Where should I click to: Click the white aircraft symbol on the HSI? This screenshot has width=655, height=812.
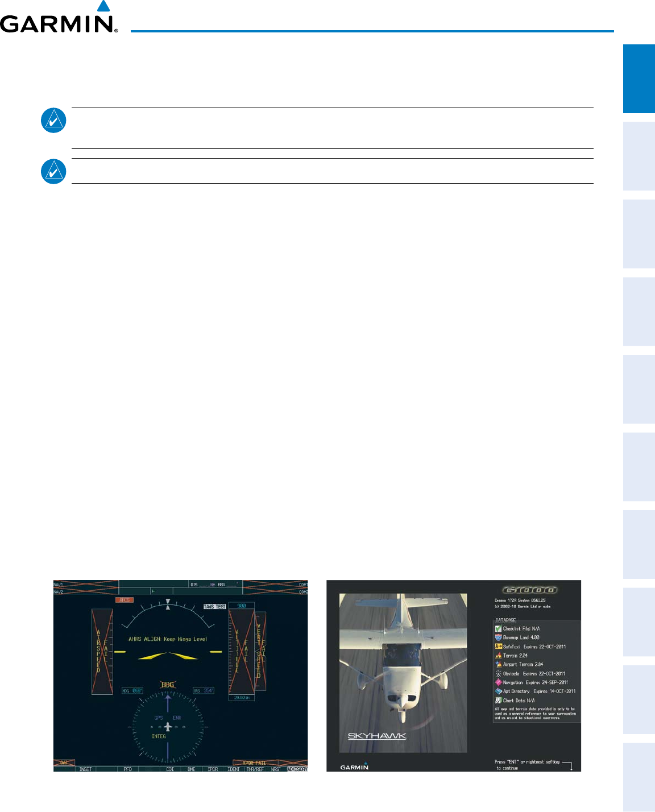pos(168,727)
